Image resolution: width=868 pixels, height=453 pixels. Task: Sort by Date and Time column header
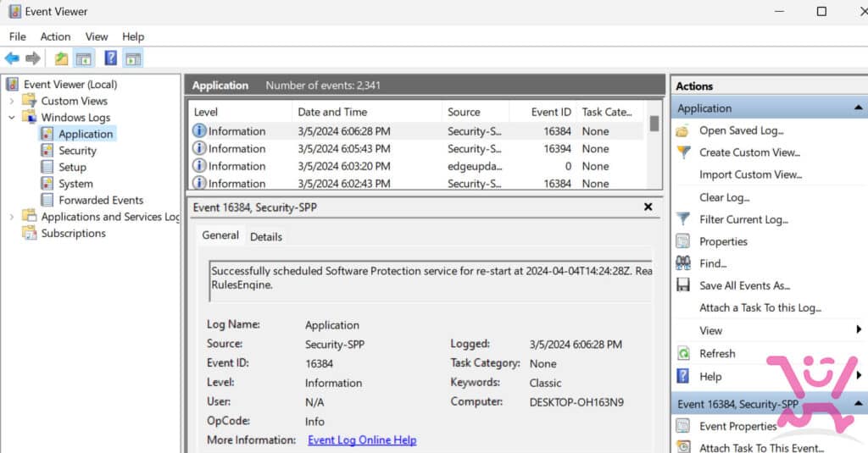pos(366,112)
